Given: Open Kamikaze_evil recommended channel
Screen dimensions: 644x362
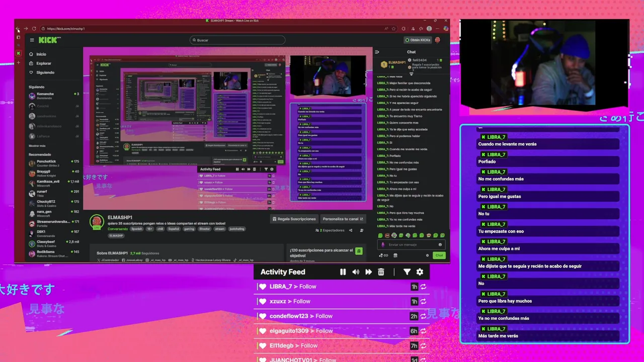Looking at the screenshot, I should [x=54, y=183].
